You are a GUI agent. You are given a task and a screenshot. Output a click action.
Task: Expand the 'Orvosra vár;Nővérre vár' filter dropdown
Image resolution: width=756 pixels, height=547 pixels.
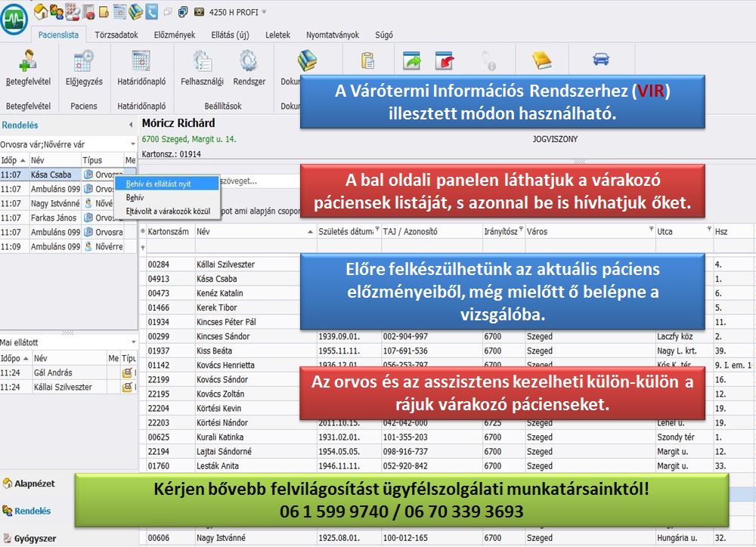pos(133,144)
